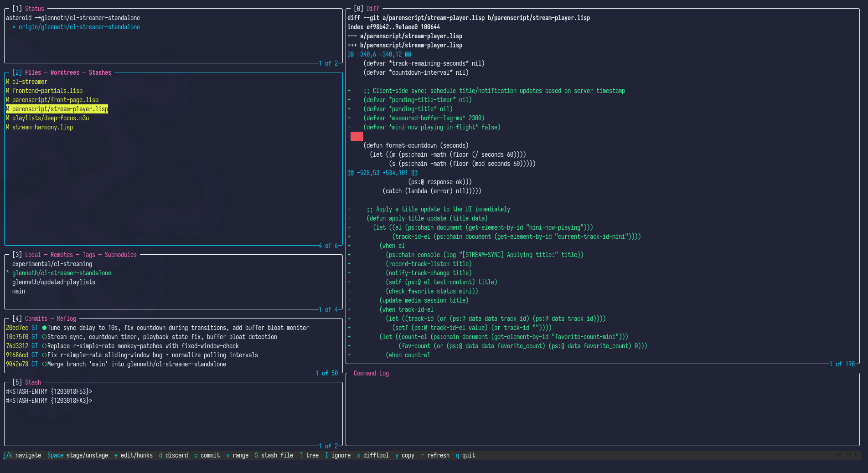Click the tree shortcut hint
This screenshot has height=473, width=868.
tap(309, 455)
